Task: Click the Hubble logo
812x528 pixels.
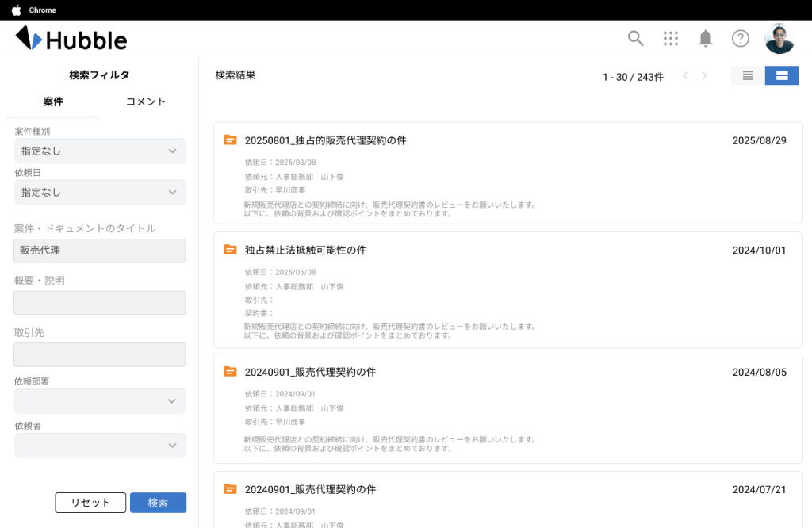Action: pos(71,38)
